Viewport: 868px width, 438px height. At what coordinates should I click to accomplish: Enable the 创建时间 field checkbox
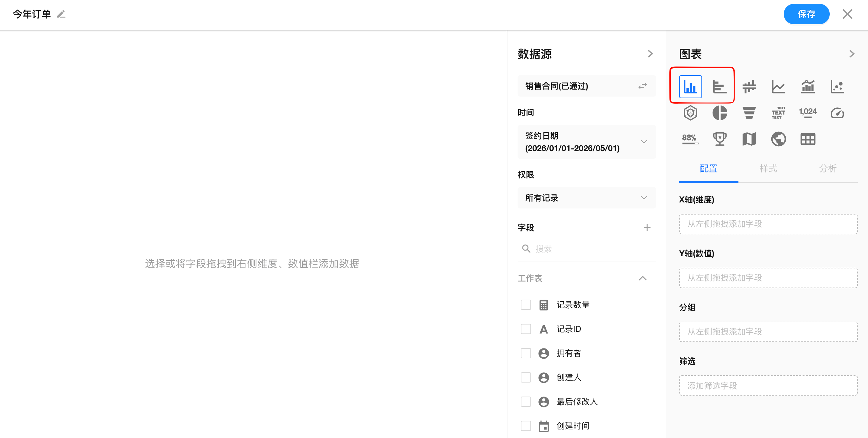click(526, 426)
